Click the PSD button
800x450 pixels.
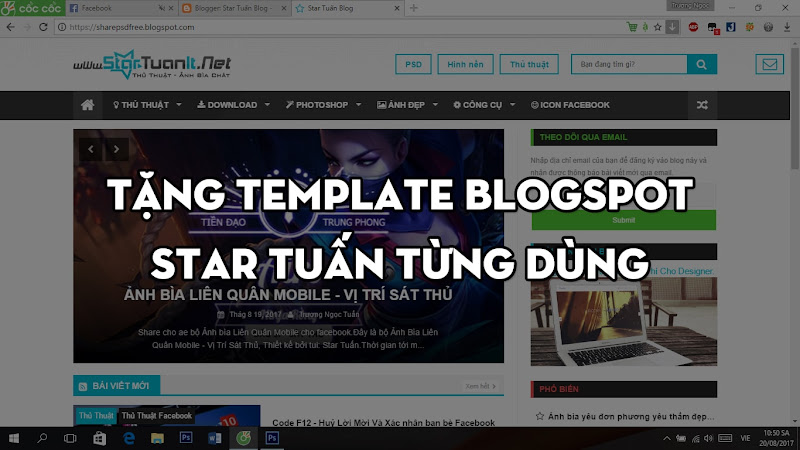pos(413,64)
